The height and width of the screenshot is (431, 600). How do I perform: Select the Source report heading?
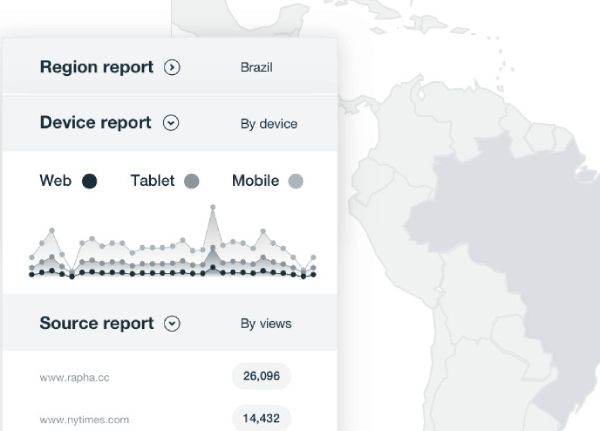[96, 323]
